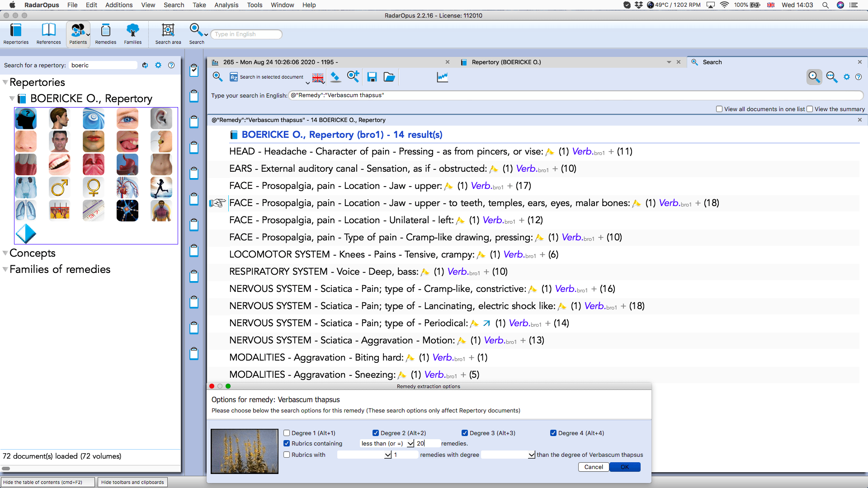The width and height of the screenshot is (868, 488).
Task: Click the Patients toolbar icon
Action: click(78, 34)
